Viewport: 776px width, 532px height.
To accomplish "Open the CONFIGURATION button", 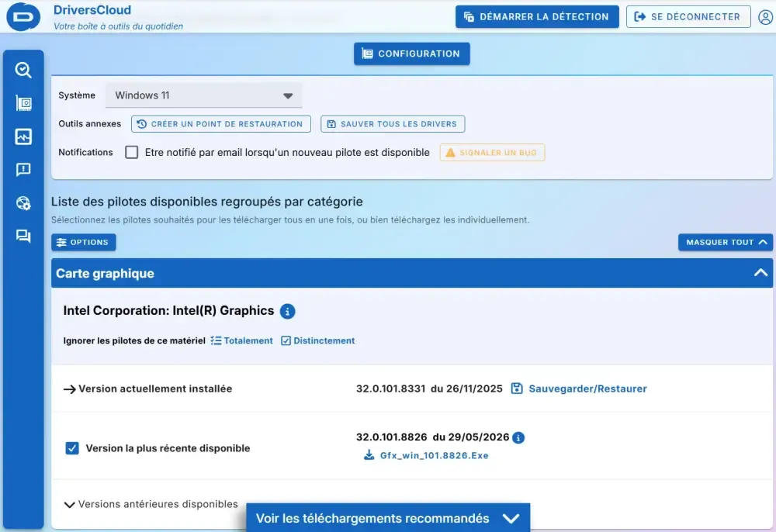I will (412, 54).
